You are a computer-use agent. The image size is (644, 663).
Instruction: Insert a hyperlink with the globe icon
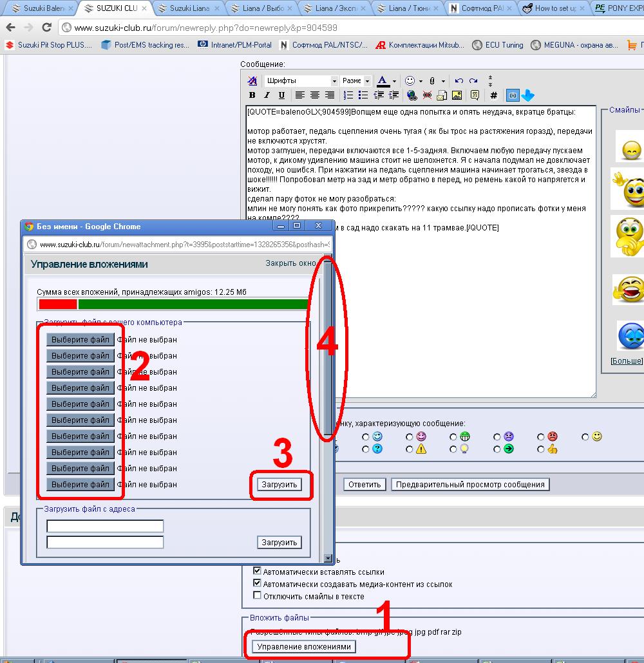[412, 95]
